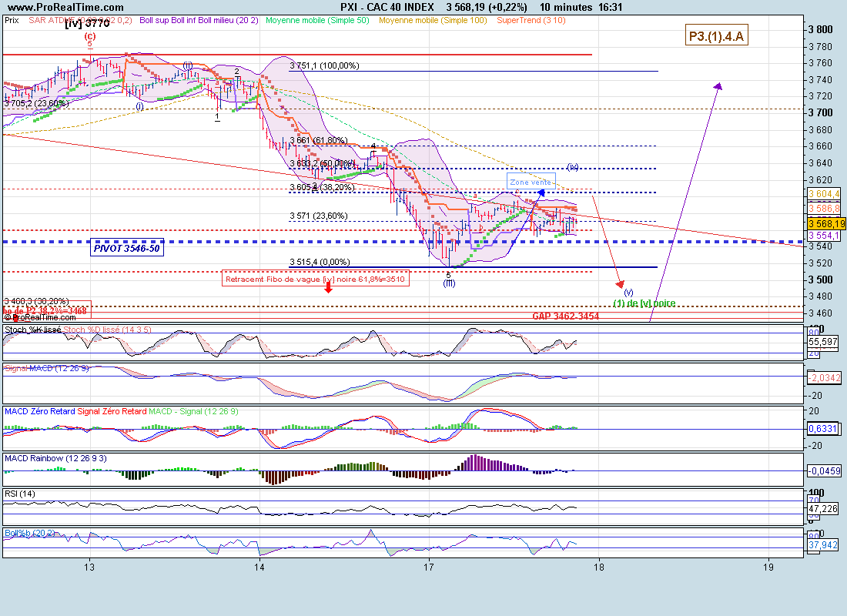Click the 3 700 price axis label

pyautogui.click(x=821, y=113)
